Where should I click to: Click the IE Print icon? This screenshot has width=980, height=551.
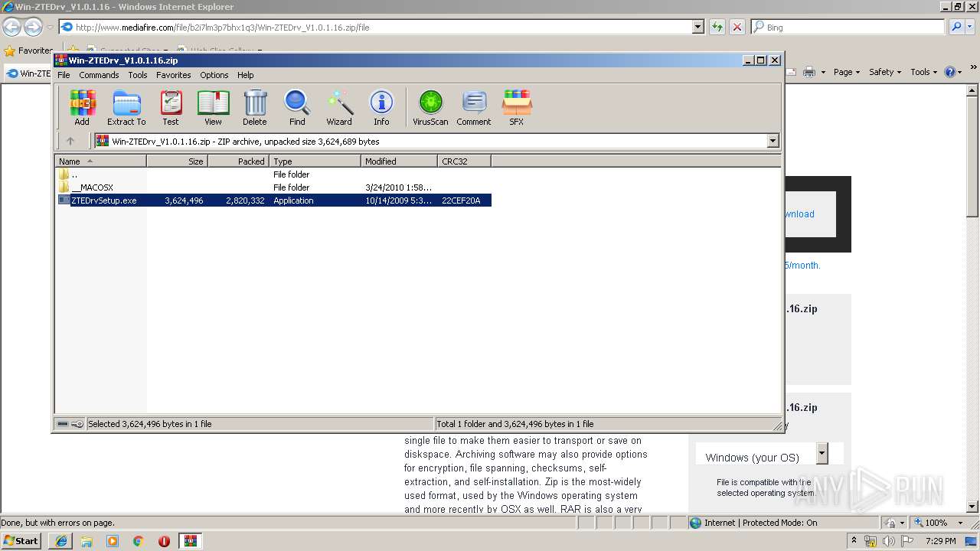(809, 72)
